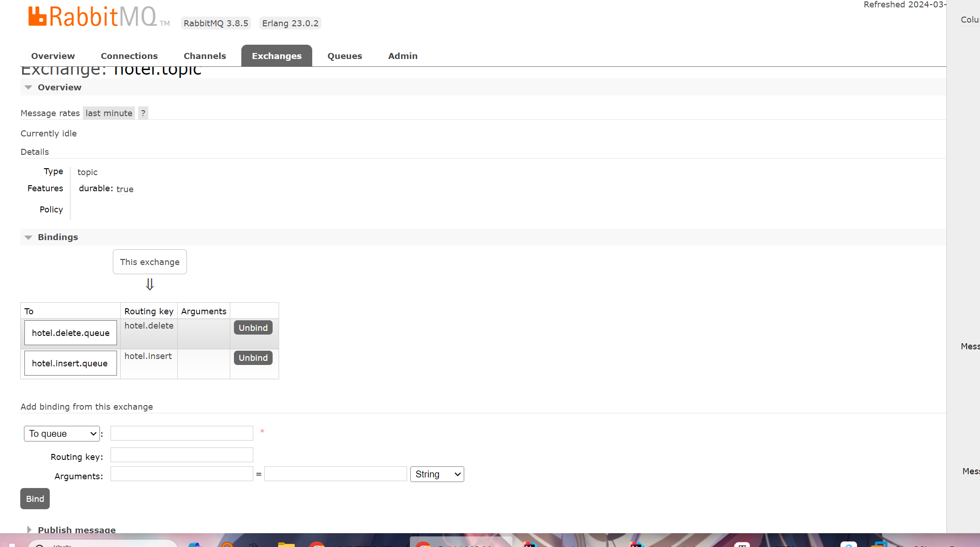Collapse the Overview section triangle

pyautogui.click(x=29, y=88)
